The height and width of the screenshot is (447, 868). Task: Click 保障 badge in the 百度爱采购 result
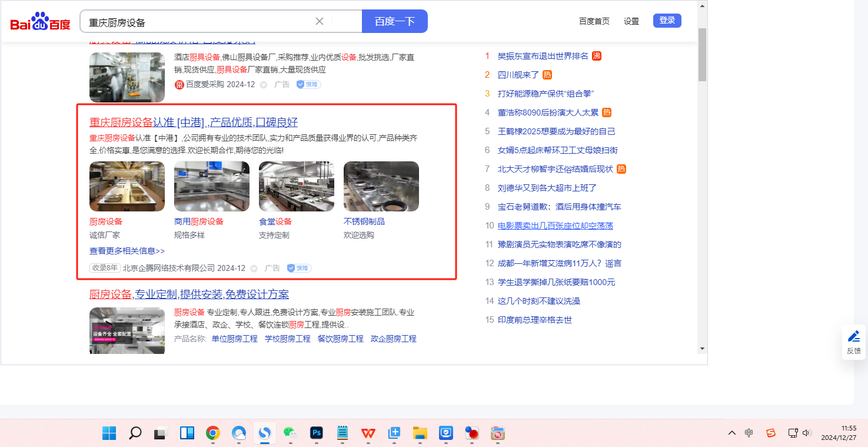click(308, 84)
